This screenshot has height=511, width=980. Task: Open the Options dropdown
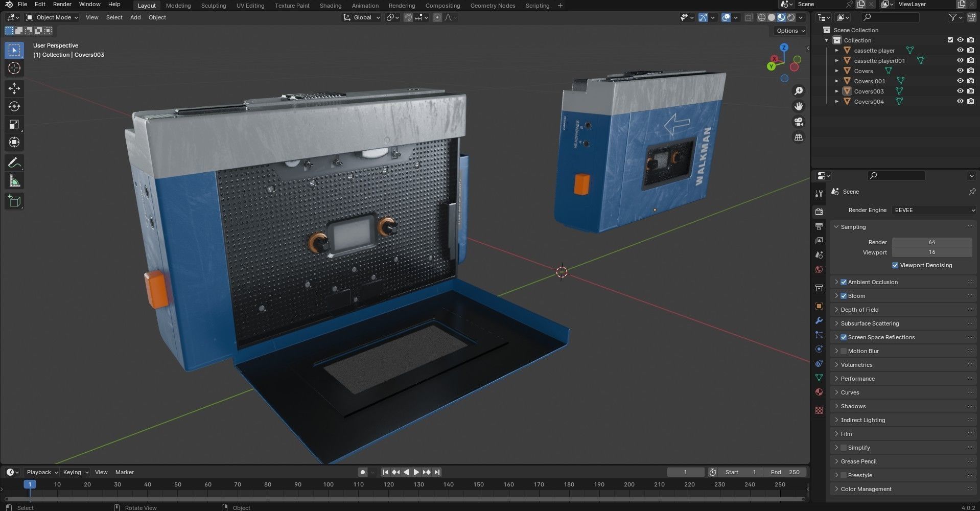pos(790,31)
